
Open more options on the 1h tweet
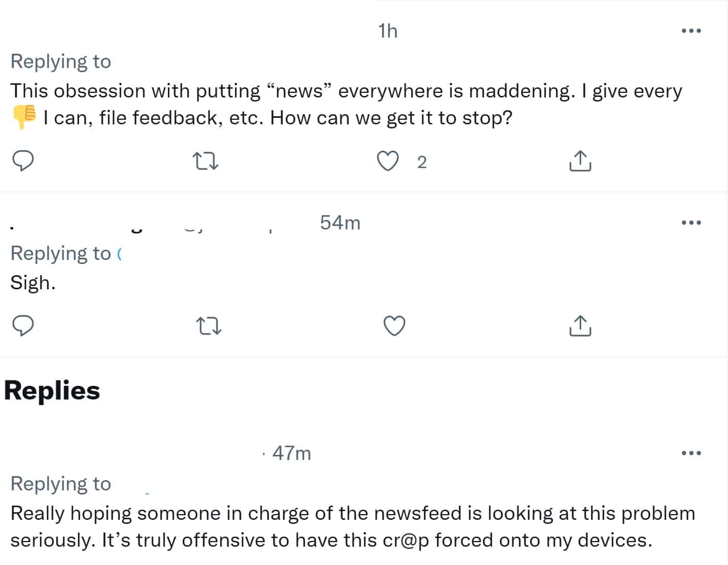coord(691,31)
